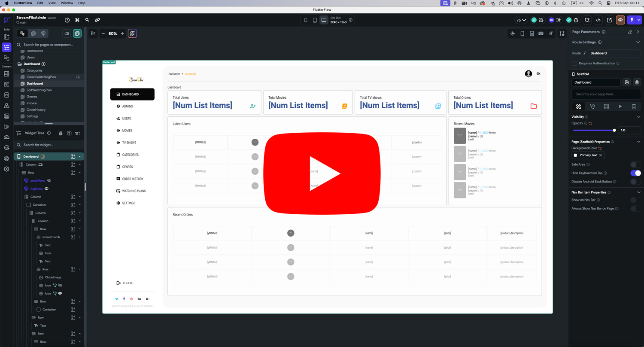Lock the widget tree with padlock icon
Image resolution: width=644 pixels, height=347 pixels.
[61, 133]
